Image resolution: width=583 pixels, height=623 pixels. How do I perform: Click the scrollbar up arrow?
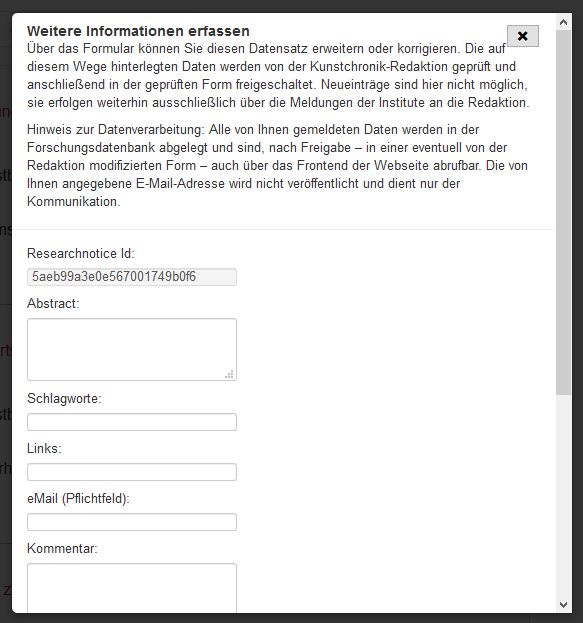[563, 22]
